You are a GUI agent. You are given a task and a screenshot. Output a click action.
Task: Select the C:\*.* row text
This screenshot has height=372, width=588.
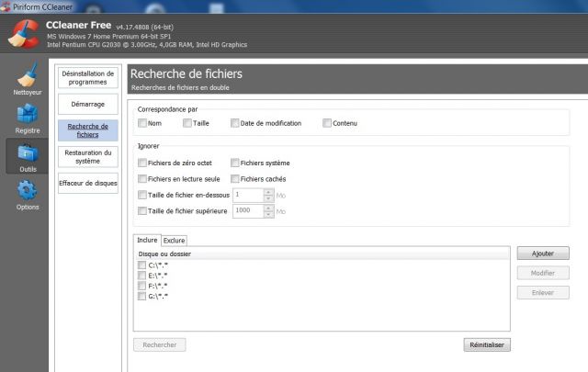158,265
